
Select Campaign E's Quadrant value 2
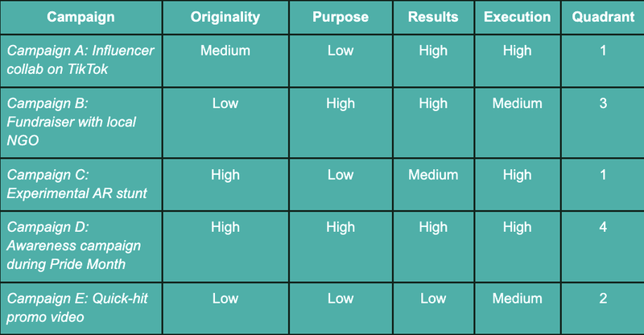[603, 299]
